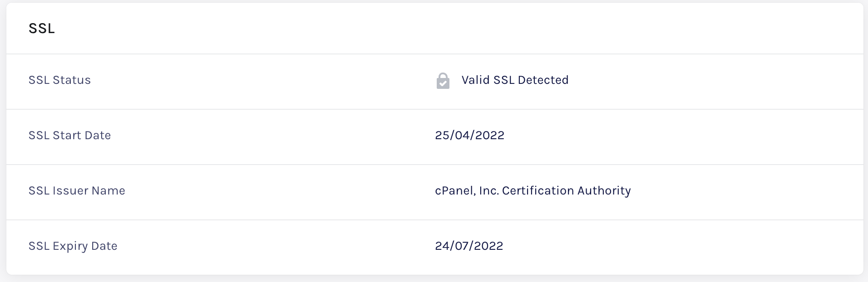This screenshot has width=868, height=282.
Task: Click the SSL Issuer Name label
Action: click(77, 190)
